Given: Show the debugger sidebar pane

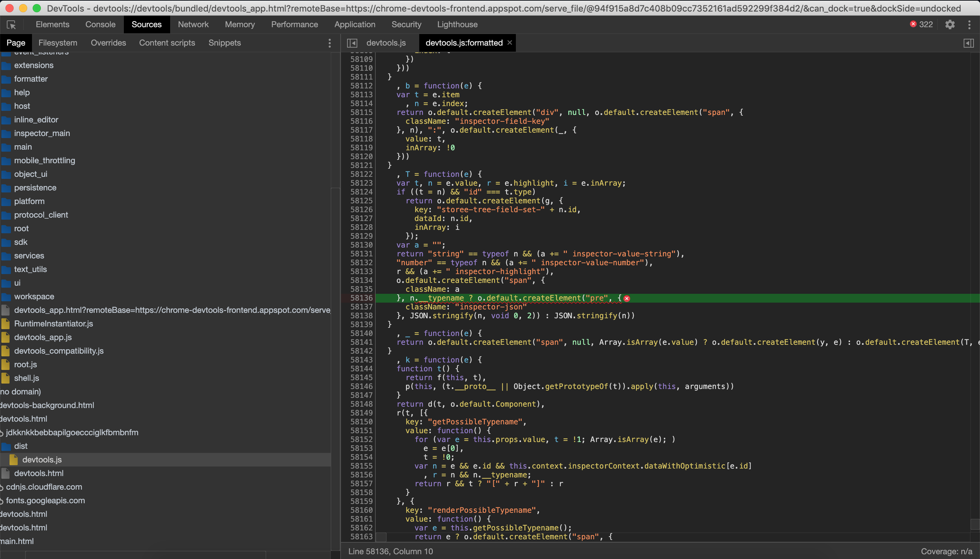Looking at the screenshot, I should click(x=969, y=43).
